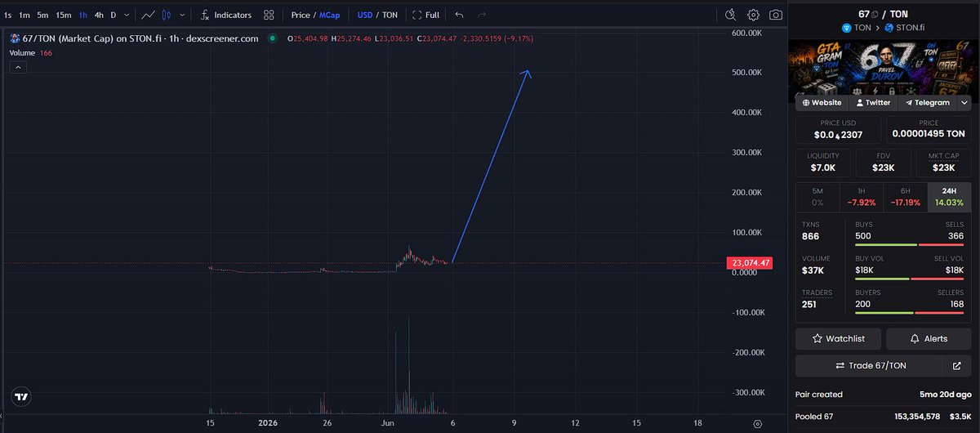
Task: Click Trade 67/TON button
Action: 870,365
